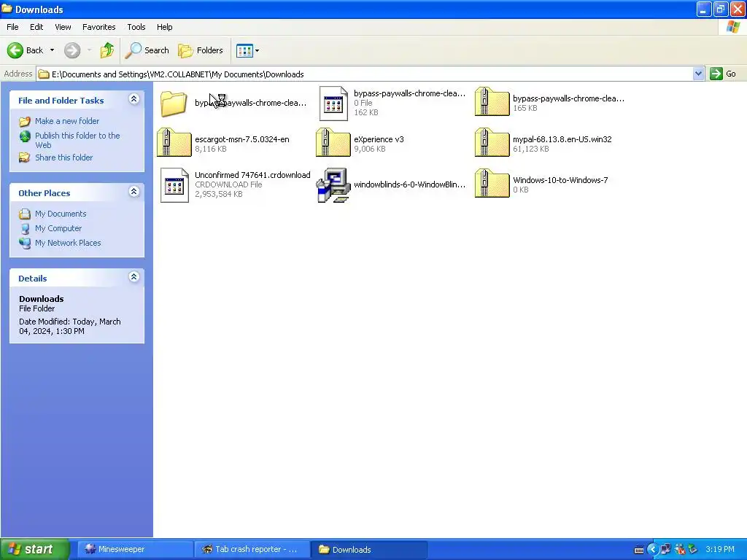Click the network connection tray icon
This screenshot has height=560, width=747.
[665, 550]
